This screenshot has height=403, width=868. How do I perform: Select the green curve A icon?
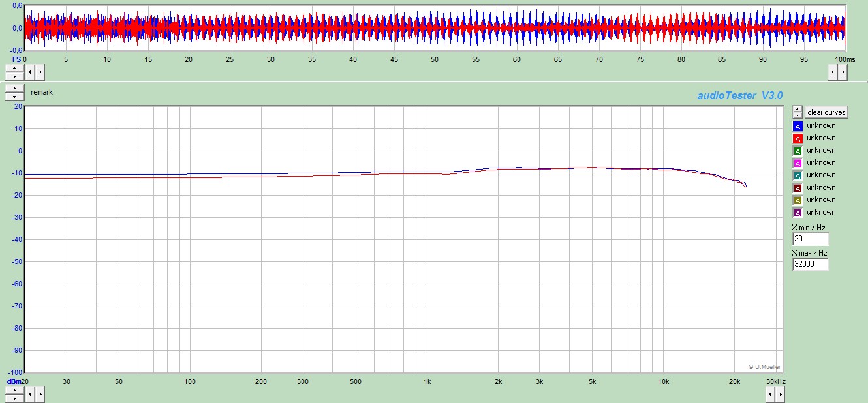798,151
